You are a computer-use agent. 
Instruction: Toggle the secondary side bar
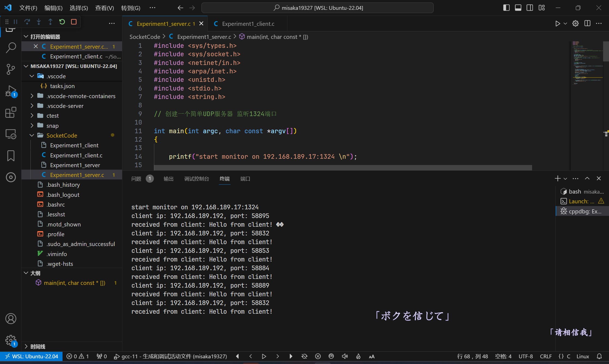coord(530,8)
